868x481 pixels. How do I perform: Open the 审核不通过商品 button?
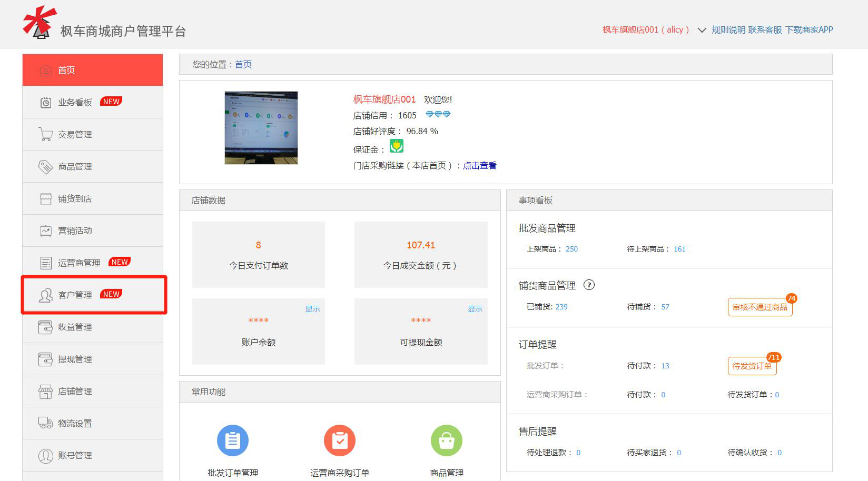759,307
